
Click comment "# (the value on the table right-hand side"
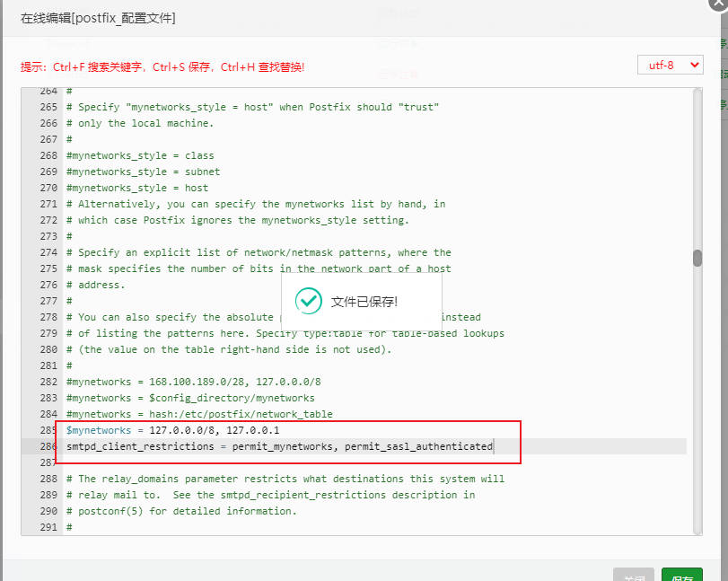[x=230, y=349]
